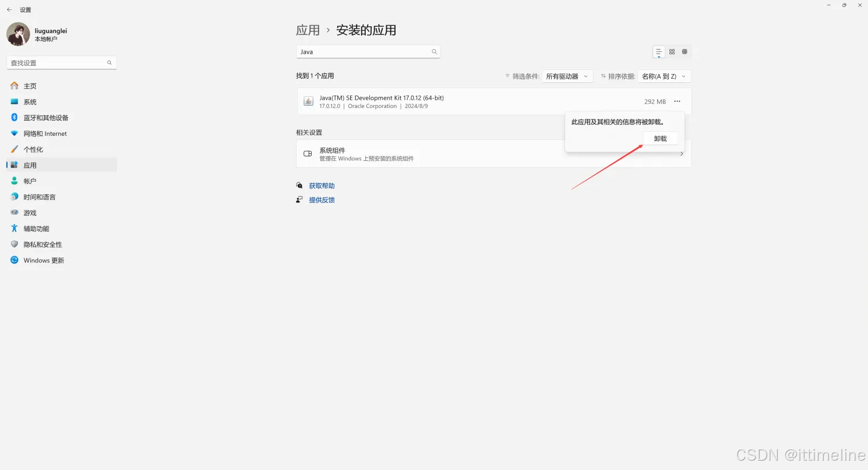Open 蓝牙和其他设备 in the sidebar
Image resolution: width=868 pixels, height=470 pixels.
(62, 118)
